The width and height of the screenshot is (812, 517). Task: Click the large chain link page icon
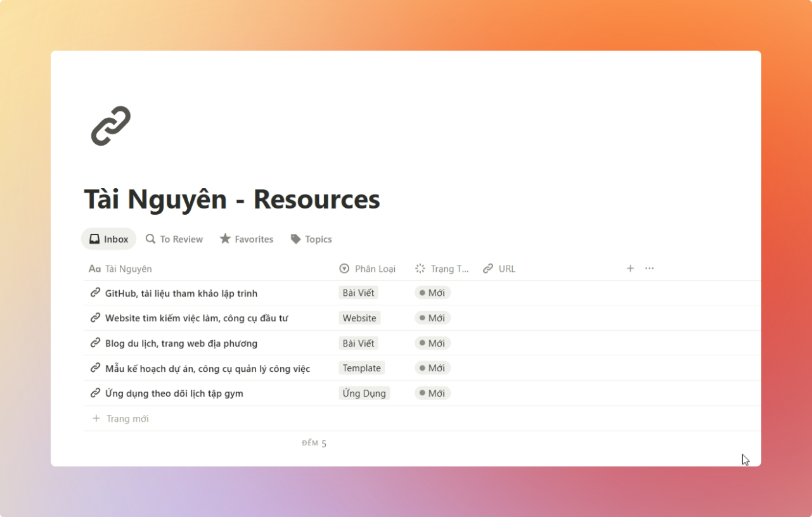[x=111, y=125]
